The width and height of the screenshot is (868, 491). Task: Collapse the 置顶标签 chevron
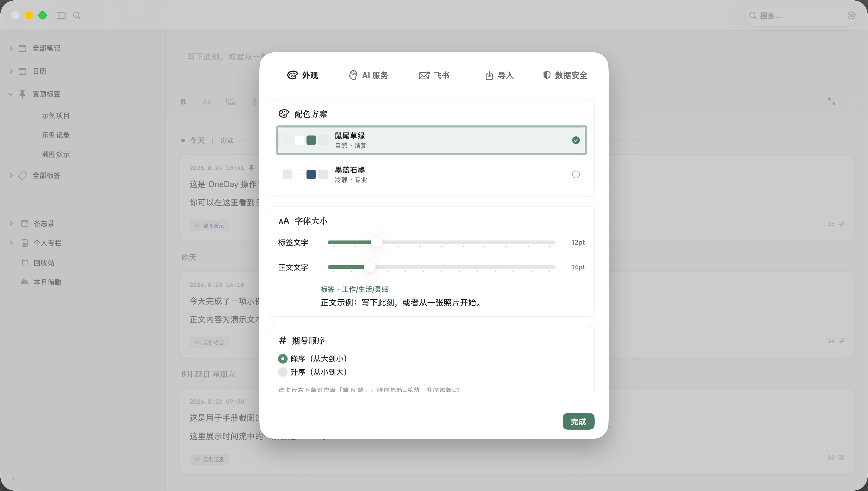click(11, 94)
